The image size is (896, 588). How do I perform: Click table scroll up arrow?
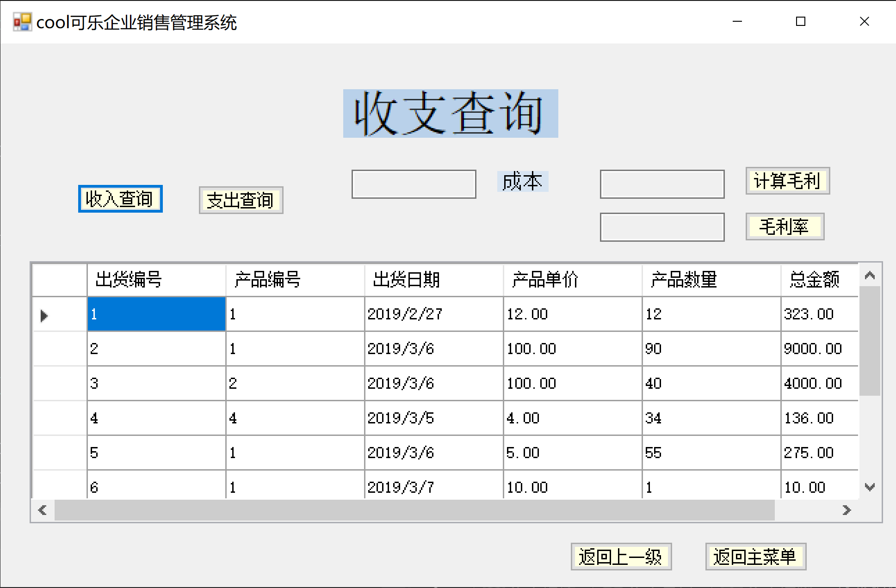[x=870, y=276]
